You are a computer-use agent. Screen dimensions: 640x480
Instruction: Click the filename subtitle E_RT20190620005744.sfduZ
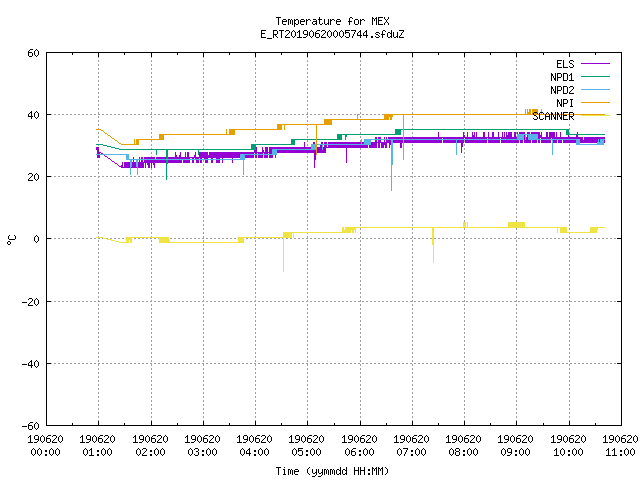click(x=332, y=34)
